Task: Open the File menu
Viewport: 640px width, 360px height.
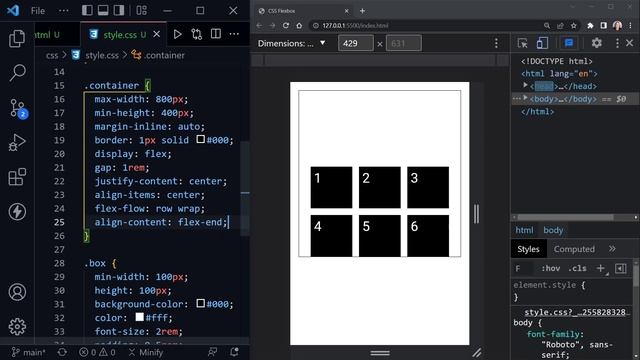Action: [38, 11]
